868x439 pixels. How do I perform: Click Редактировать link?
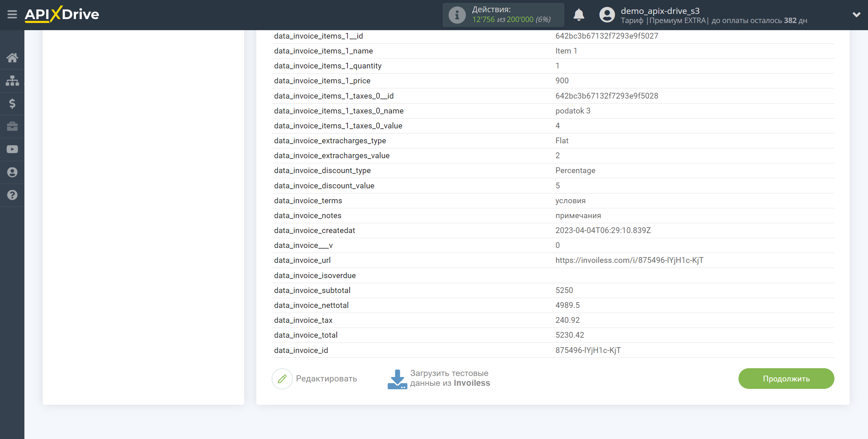pyautogui.click(x=326, y=378)
